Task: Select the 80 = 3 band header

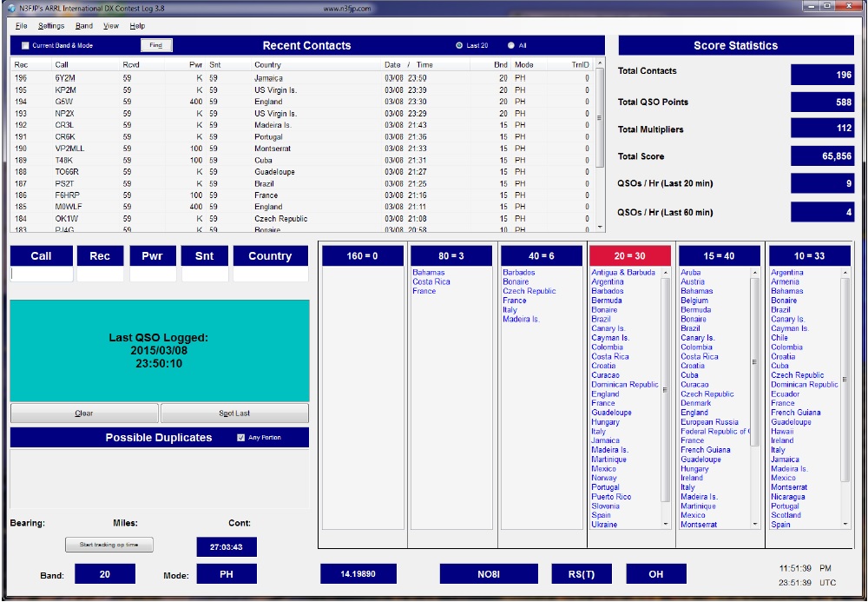Action: tap(451, 256)
